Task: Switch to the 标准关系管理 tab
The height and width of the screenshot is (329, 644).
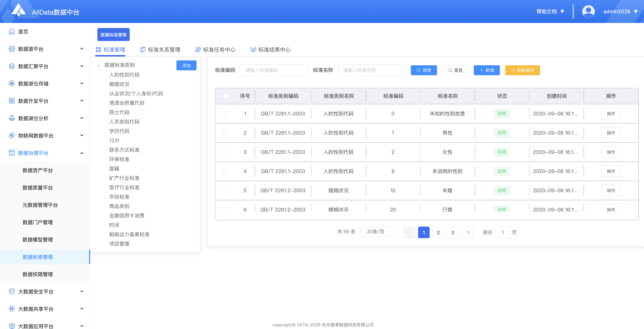Action: coord(160,50)
